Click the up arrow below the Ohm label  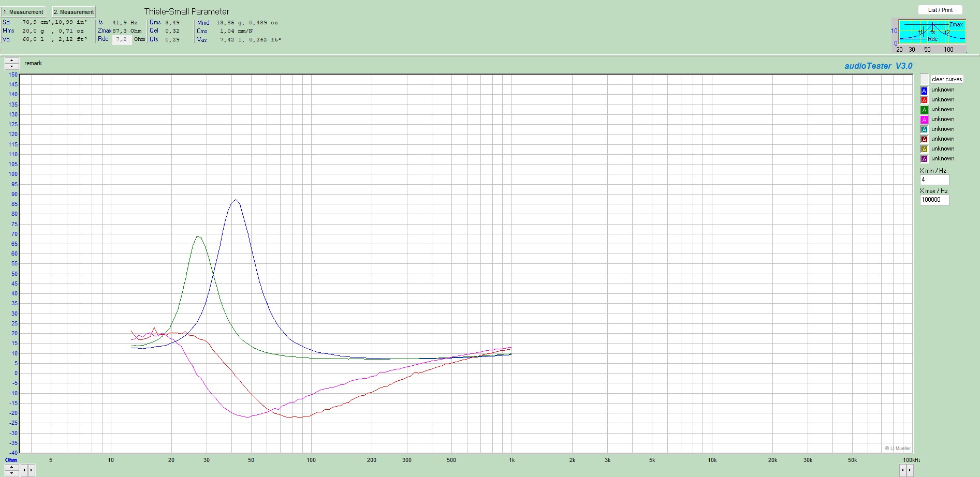pyautogui.click(x=11, y=467)
